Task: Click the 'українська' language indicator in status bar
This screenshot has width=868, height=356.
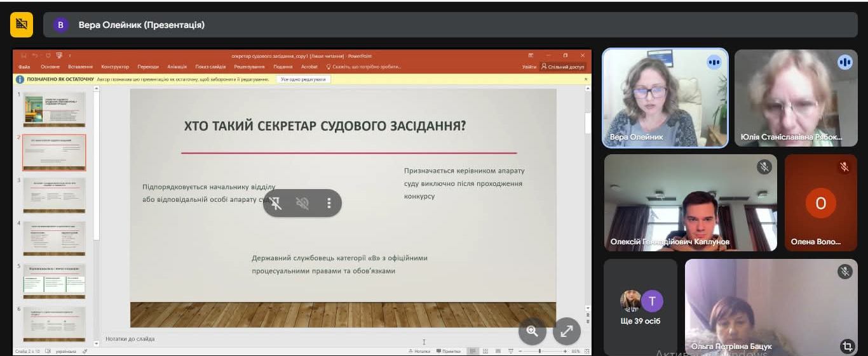Action: click(65, 351)
